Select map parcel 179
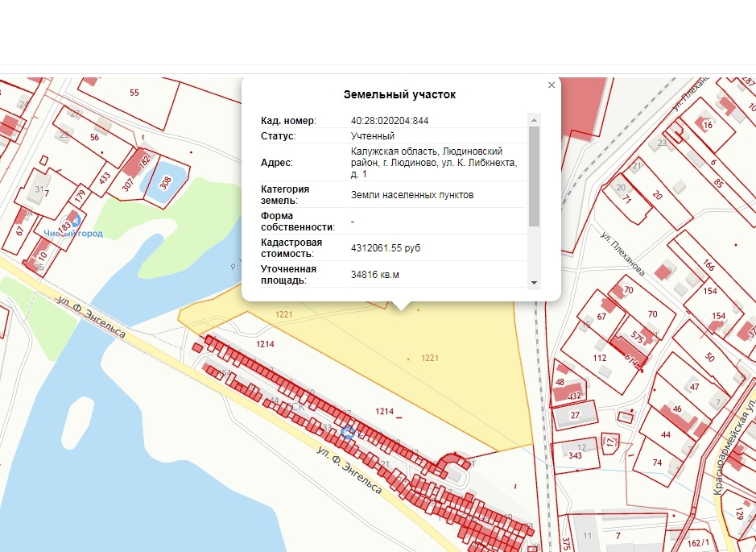 (x=80, y=196)
